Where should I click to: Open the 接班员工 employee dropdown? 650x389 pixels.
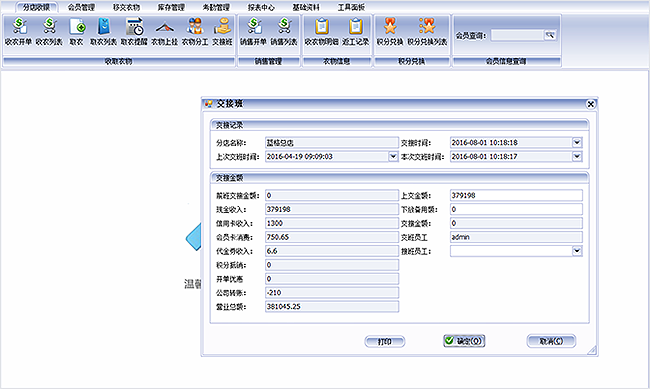pyautogui.click(x=577, y=251)
